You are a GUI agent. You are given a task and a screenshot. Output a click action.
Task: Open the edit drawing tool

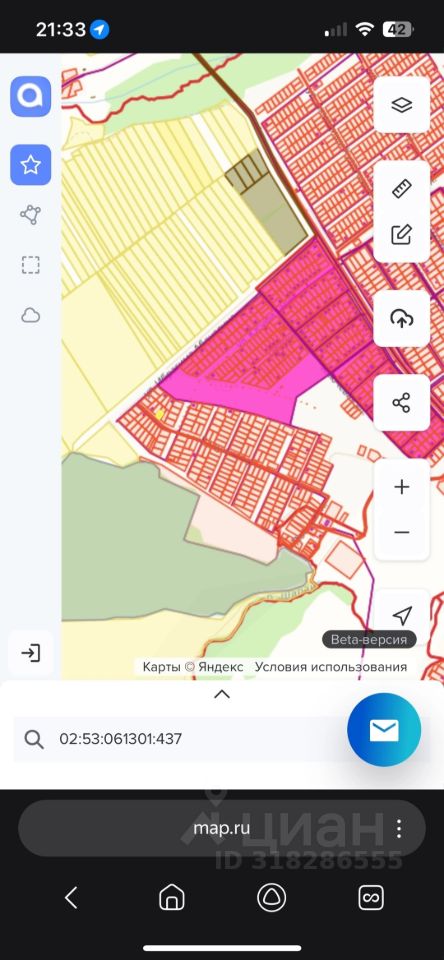pos(402,234)
